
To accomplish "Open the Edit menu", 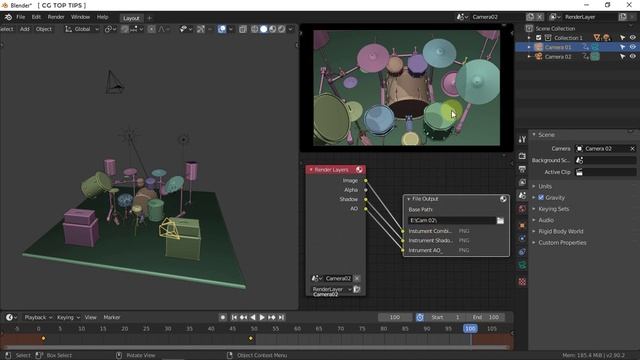I will 36,17.
